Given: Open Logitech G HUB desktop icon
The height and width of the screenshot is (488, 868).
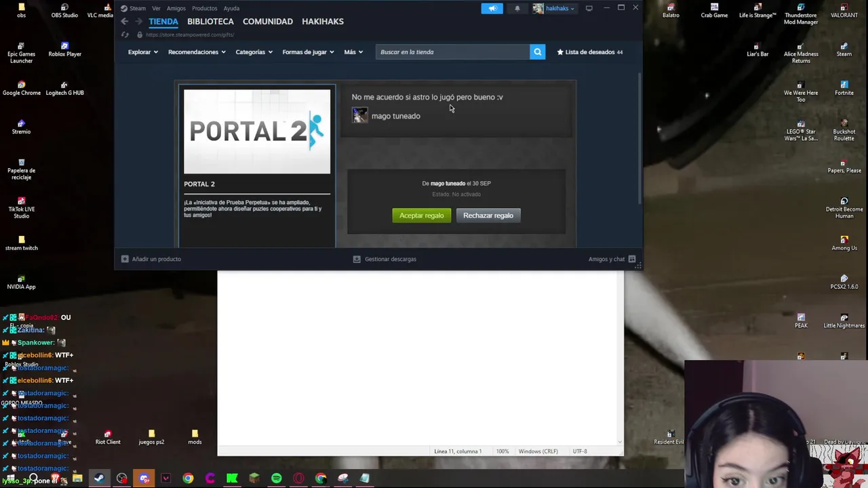Looking at the screenshot, I should click(x=64, y=88).
